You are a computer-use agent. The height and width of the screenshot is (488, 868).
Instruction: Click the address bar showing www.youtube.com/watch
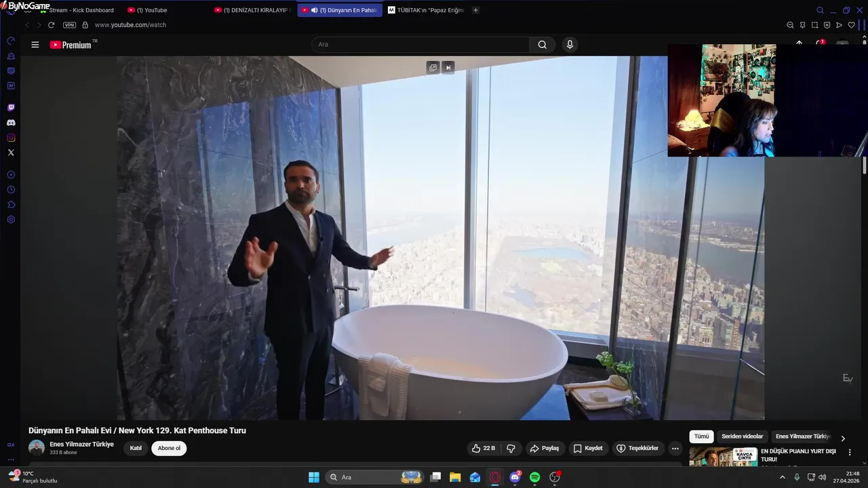click(x=130, y=25)
